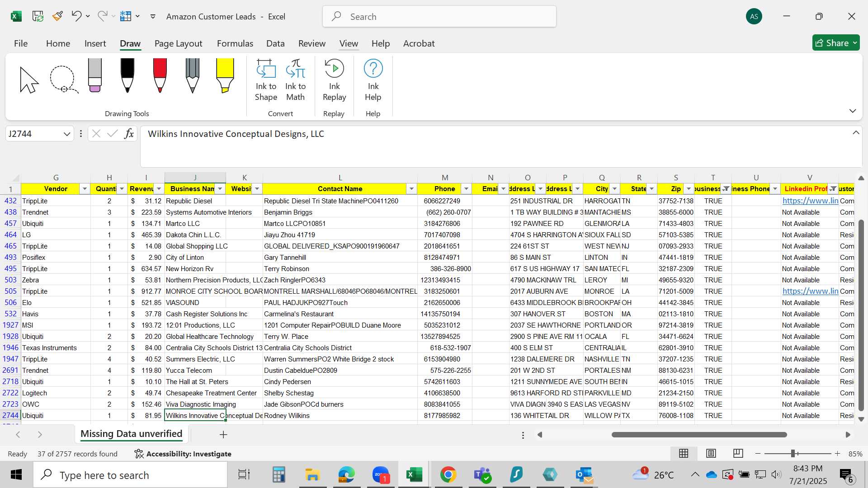Screen dimensions: 868x488
Task: Select column L header
Action: pos(340,178)
